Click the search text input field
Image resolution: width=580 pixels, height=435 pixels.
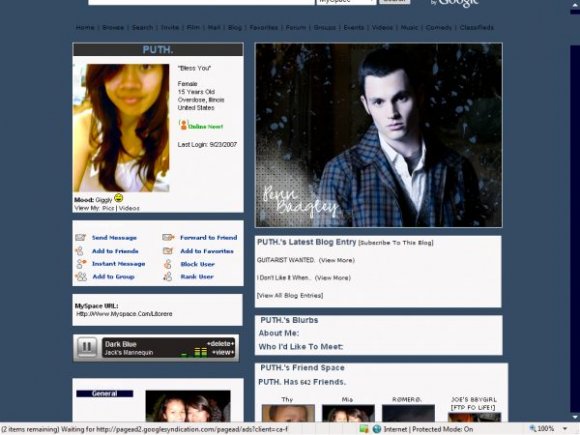(x=201, y=2)
